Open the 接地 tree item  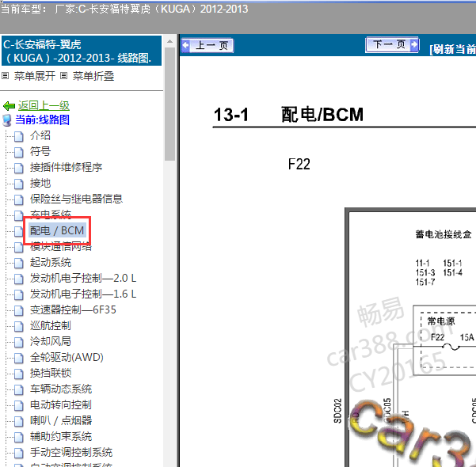40,183
